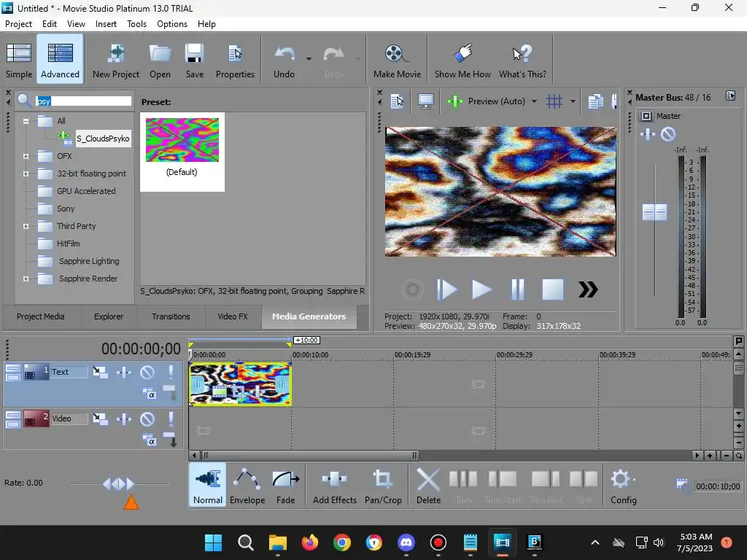Play the timeline preview
The image size is (747, 560).
tap(481, 289)
